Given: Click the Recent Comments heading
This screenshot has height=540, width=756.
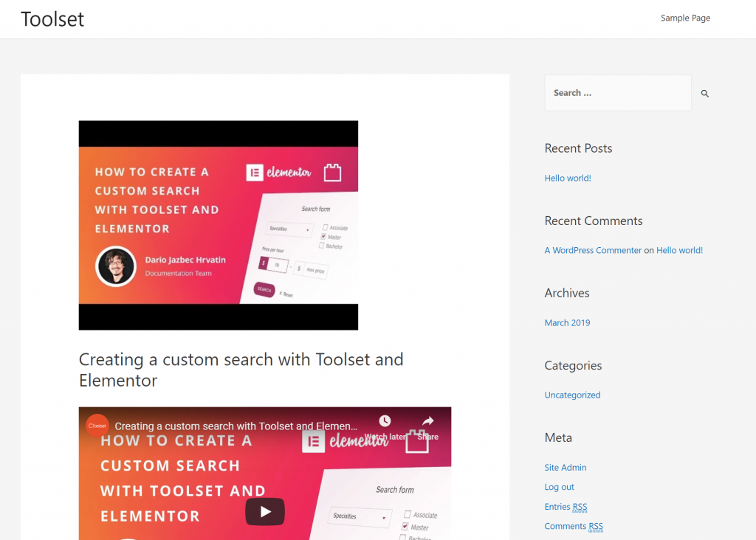Looking at the screenshot, I should [x=594, y=221].
